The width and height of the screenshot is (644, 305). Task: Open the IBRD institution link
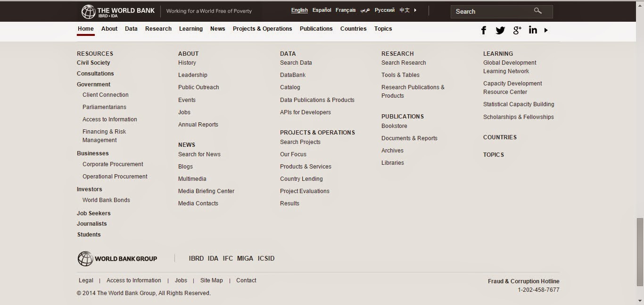[x=196, y=259]
